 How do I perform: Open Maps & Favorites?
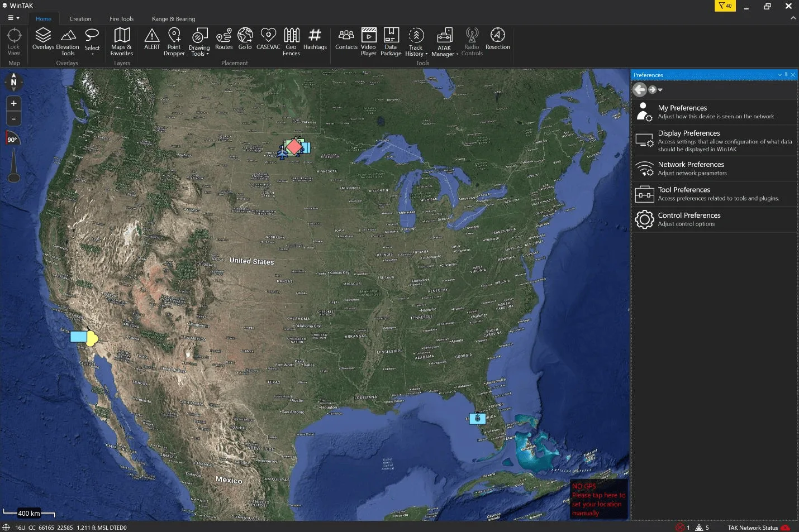coord(122,42)
